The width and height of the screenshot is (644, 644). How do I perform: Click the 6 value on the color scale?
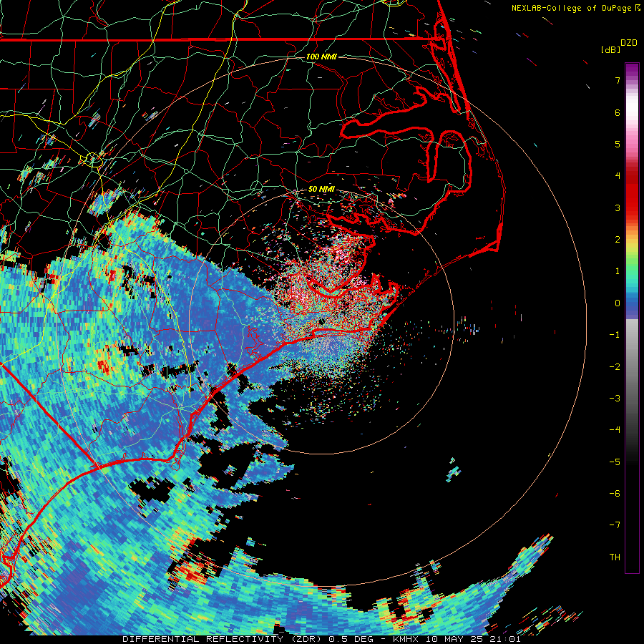click(618, 112)
